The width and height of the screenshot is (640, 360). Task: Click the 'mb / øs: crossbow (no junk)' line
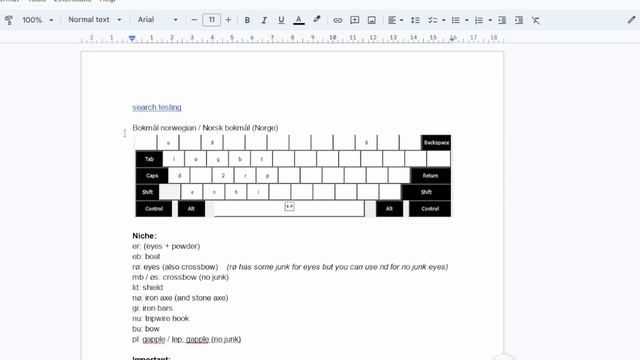(x=180, y=277)
